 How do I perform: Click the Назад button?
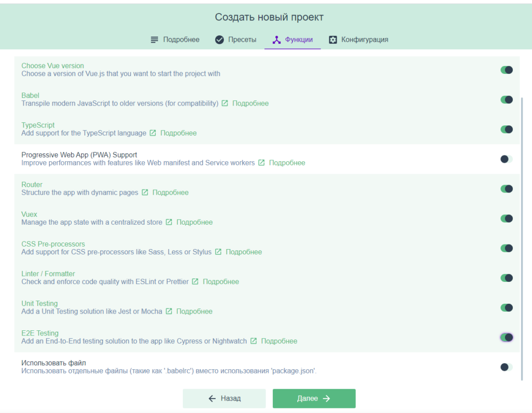tap(224, 398)
